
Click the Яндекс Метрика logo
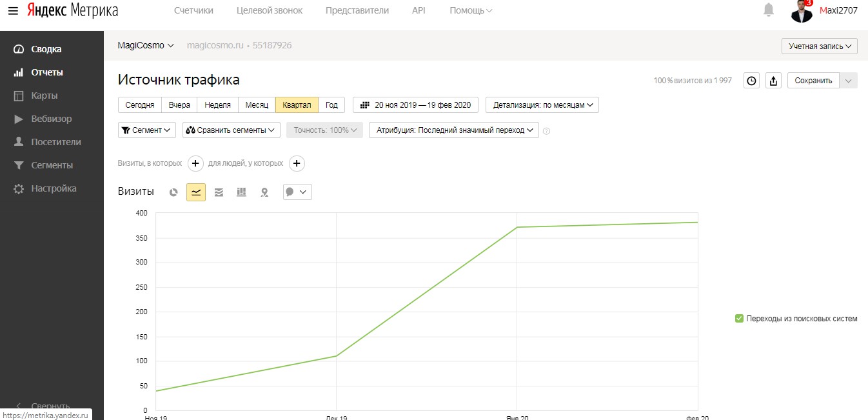point(72,10)
